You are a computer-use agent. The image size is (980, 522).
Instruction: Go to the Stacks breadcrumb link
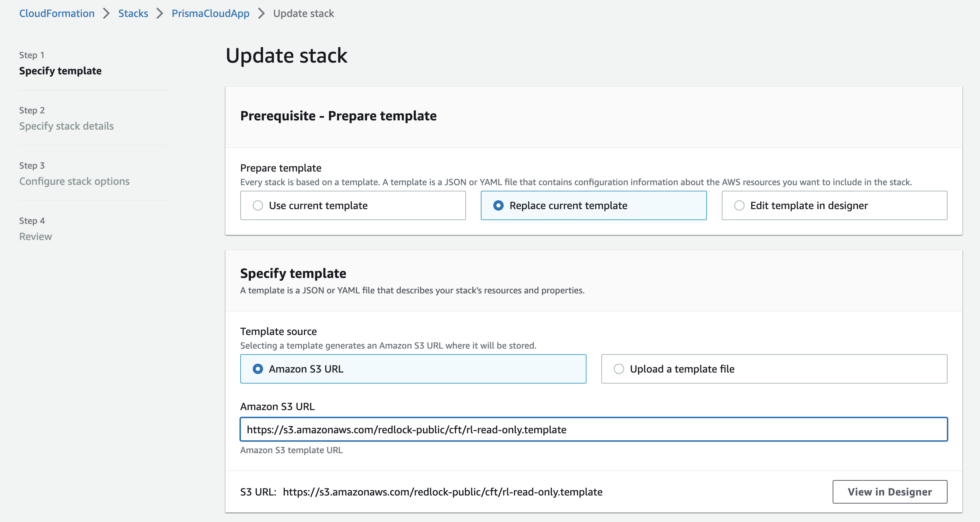133,13
